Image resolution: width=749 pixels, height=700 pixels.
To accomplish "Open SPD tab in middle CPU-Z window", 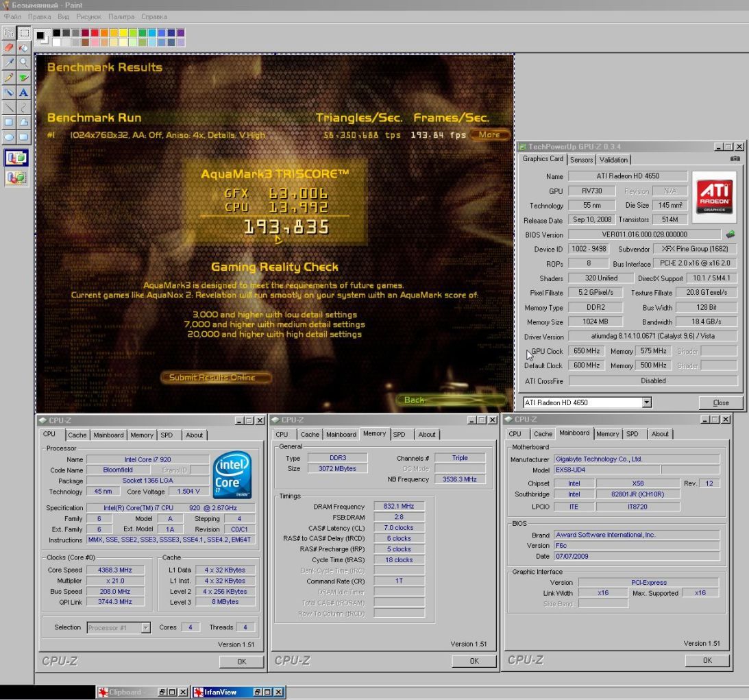I will [x=399, y=435].
